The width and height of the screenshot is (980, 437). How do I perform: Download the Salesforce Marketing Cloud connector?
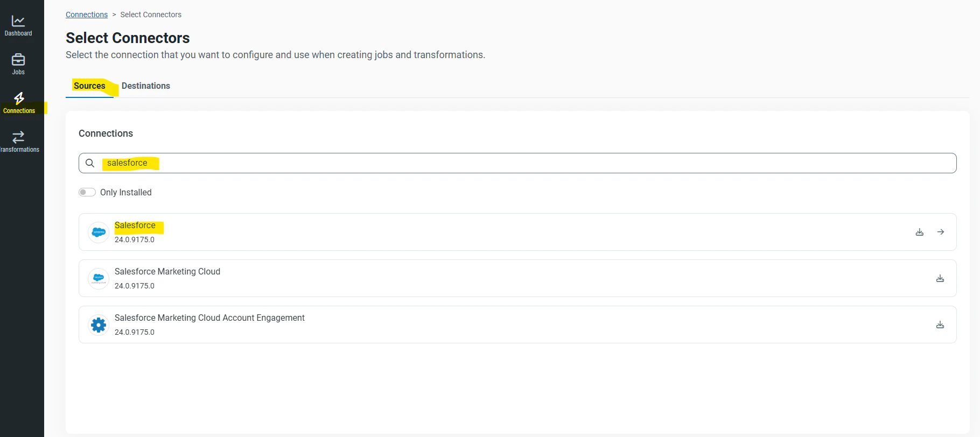click(940, 278)
